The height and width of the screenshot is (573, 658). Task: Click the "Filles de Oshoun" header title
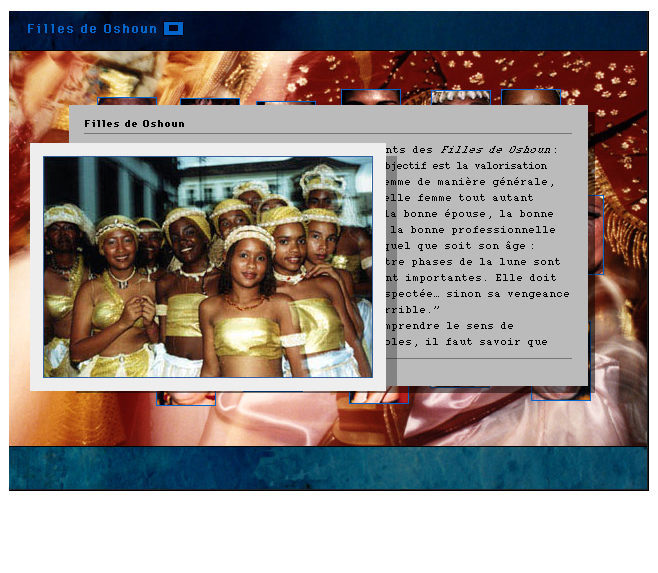pyautogui.click(x=92, y=29)
